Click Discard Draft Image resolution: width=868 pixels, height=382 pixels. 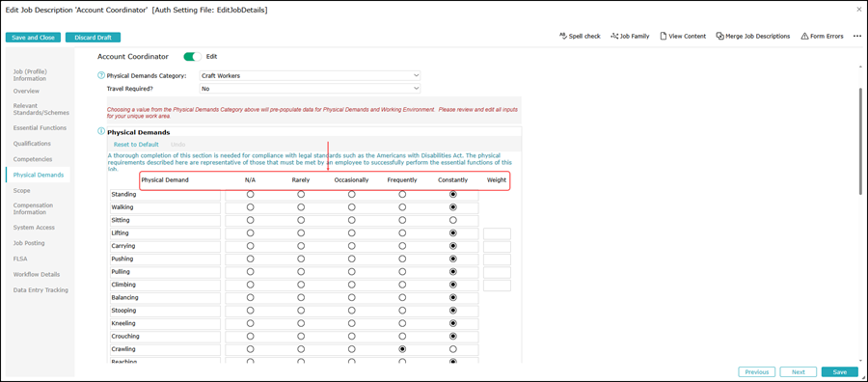tap(93, 38)
